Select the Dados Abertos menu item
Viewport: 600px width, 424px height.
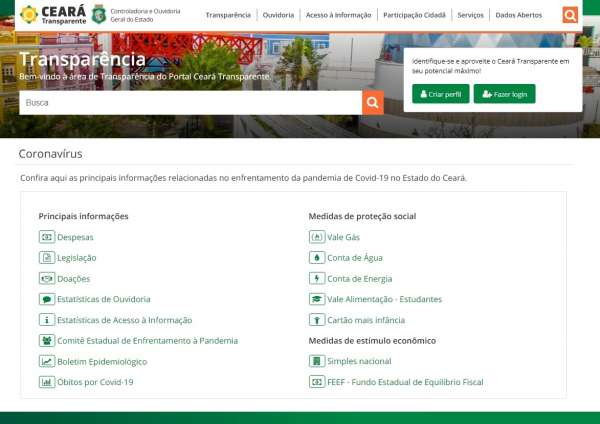(x=518, y=15)
